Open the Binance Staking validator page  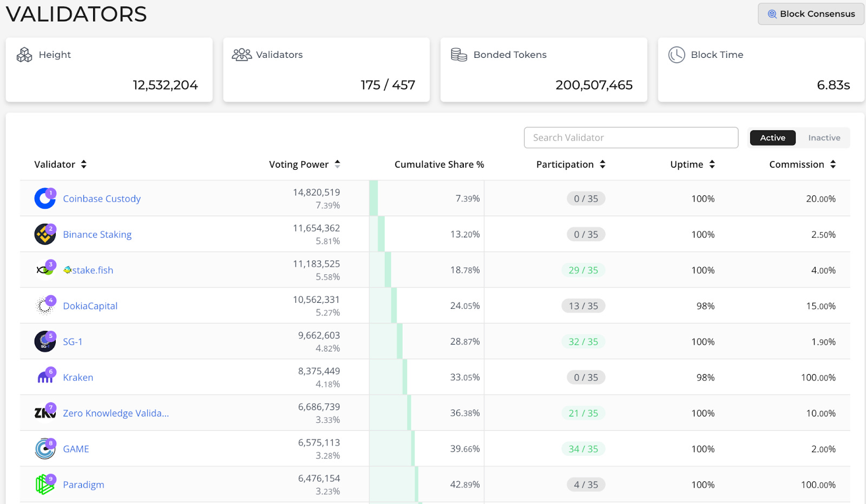tap(97, 234)
